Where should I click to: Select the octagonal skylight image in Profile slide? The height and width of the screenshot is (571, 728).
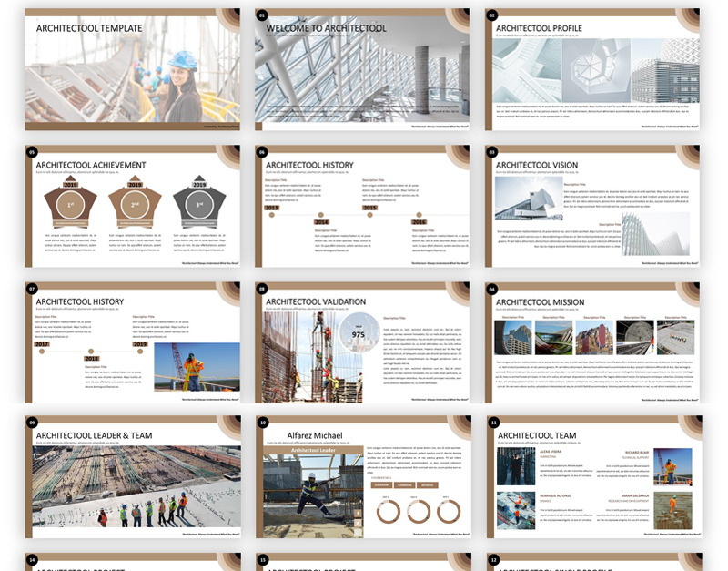click(x=596, y=70)
